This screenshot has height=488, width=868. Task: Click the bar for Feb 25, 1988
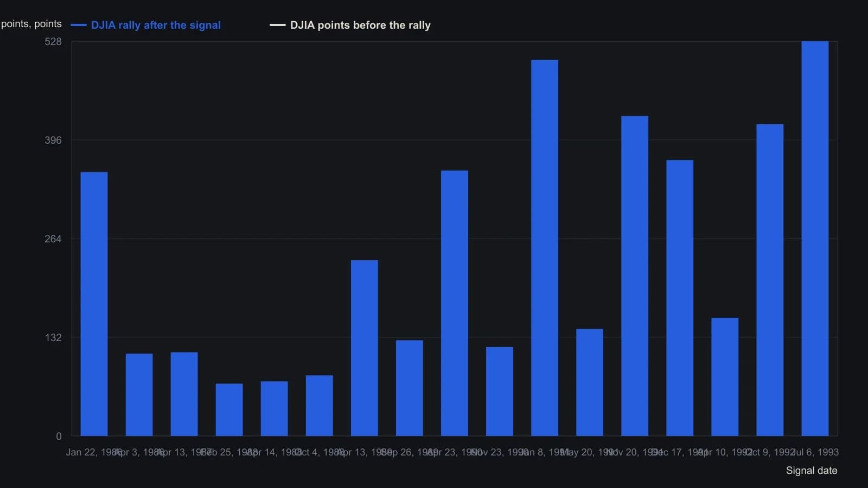(229, 410)
